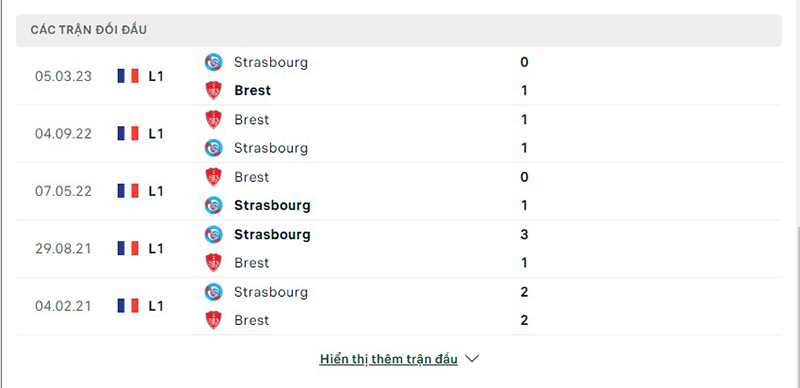Click French flag icon for 04.09.22 match
This screenshot has width=800, height=388.
pos(128,134)
